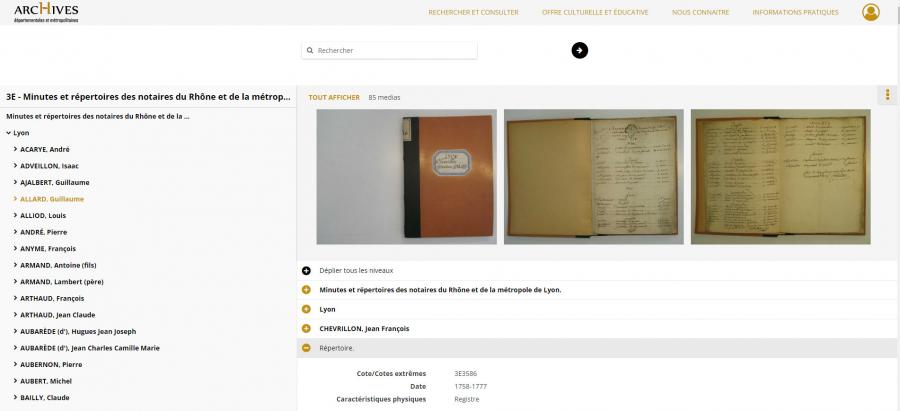Open the Offre culturelle et éducative menu
The width and height of the screenshot is (900, 411).
(x=595, y=12)
